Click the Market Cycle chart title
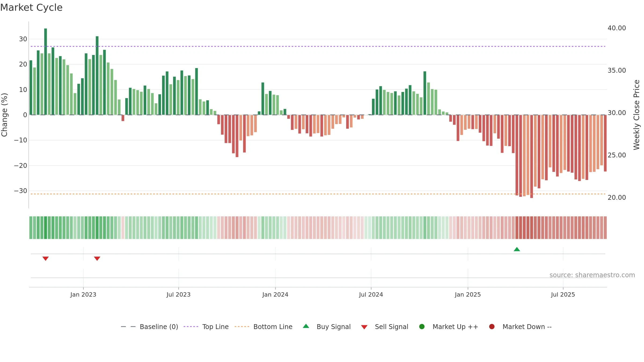Image resolution: width=644 pixels, height=362 pixels. coord(31,8)
